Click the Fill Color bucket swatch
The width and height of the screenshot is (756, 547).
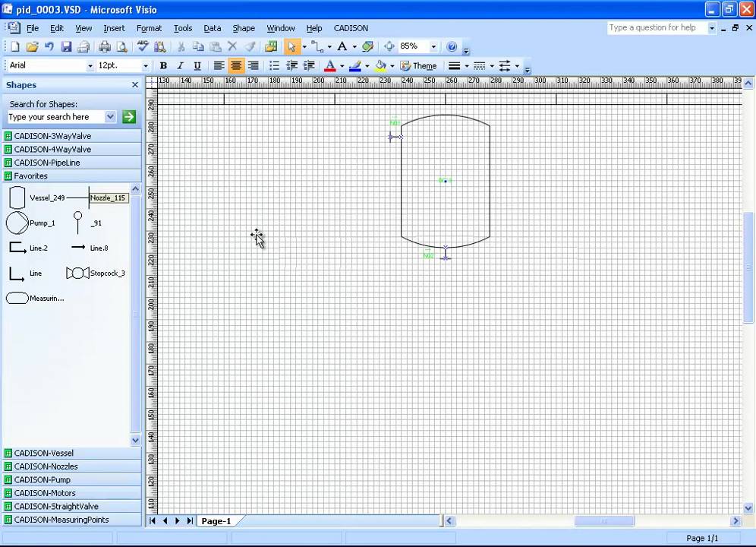(380, 65)
